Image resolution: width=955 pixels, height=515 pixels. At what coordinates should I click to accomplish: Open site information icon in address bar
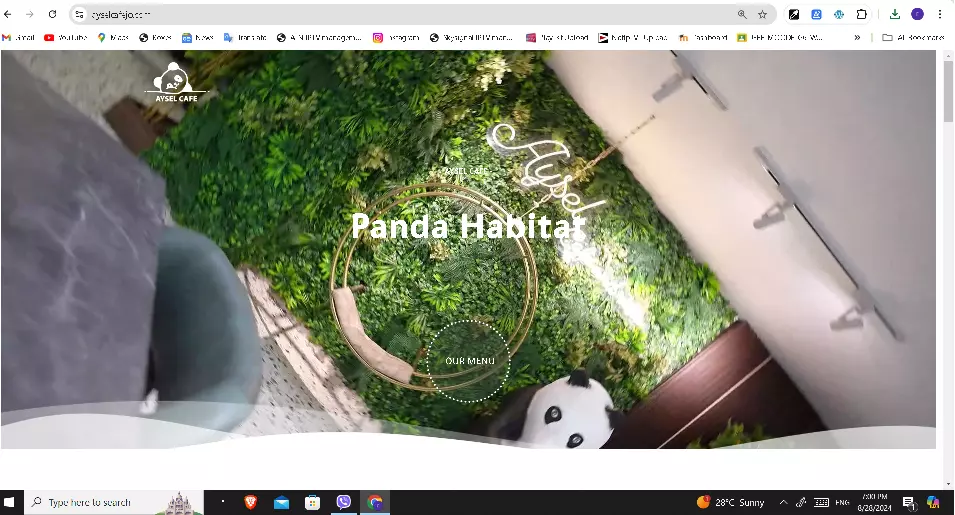click(x=79, y=14)
